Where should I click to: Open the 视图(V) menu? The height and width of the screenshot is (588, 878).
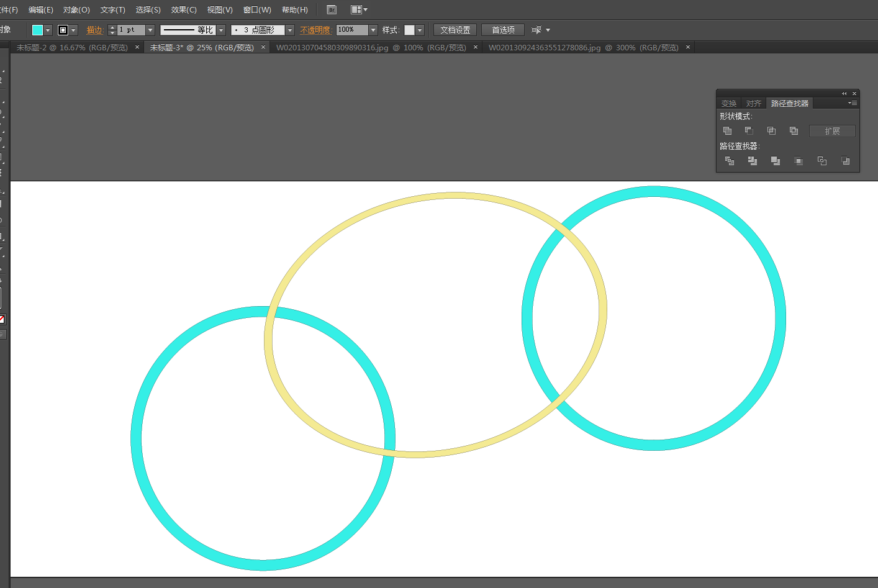pyautogui.click(x=220, y=10)
